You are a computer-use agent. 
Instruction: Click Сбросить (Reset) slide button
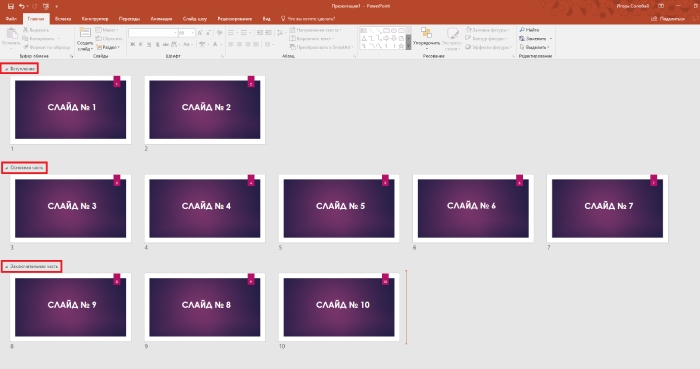[109, 38]
